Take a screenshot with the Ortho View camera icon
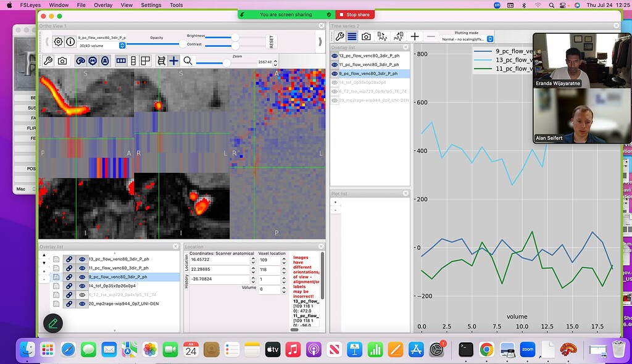Image resolution: width=632 pixels, height=364 pixels. (x=62, y=62)
